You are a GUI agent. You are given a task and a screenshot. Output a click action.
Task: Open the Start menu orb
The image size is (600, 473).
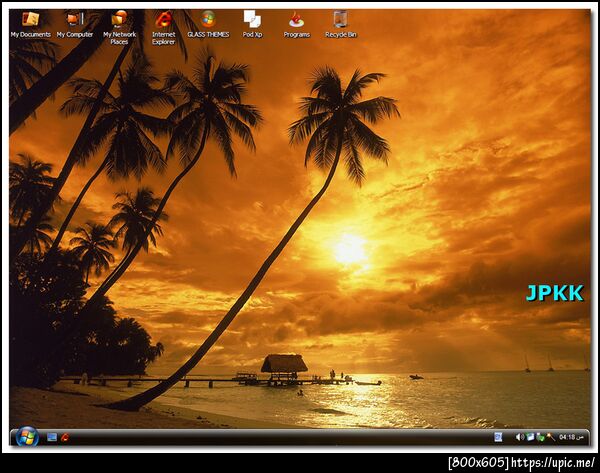tap(27, 437)
